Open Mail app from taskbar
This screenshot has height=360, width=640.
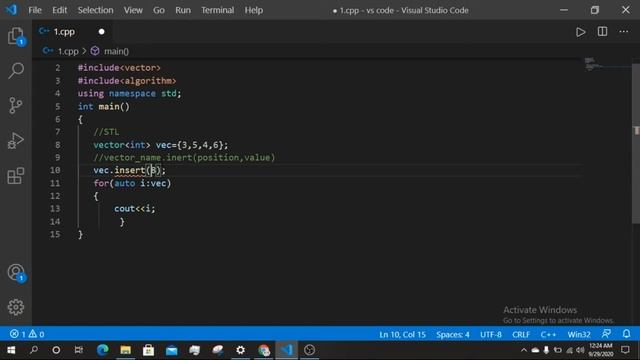pos(171,350)
